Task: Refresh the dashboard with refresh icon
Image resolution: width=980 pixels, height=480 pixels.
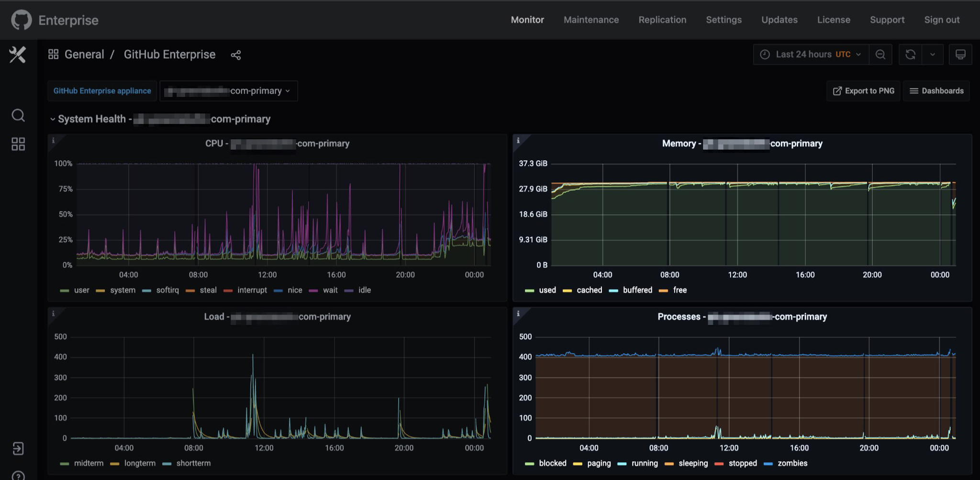Action: pyautogui.click(x=910, y=55)
